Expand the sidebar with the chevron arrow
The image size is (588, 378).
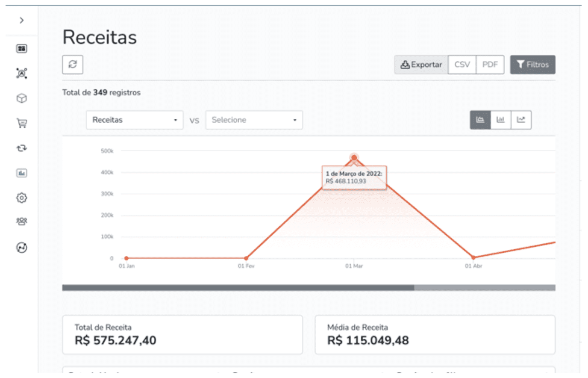click(x=21, y=21)
